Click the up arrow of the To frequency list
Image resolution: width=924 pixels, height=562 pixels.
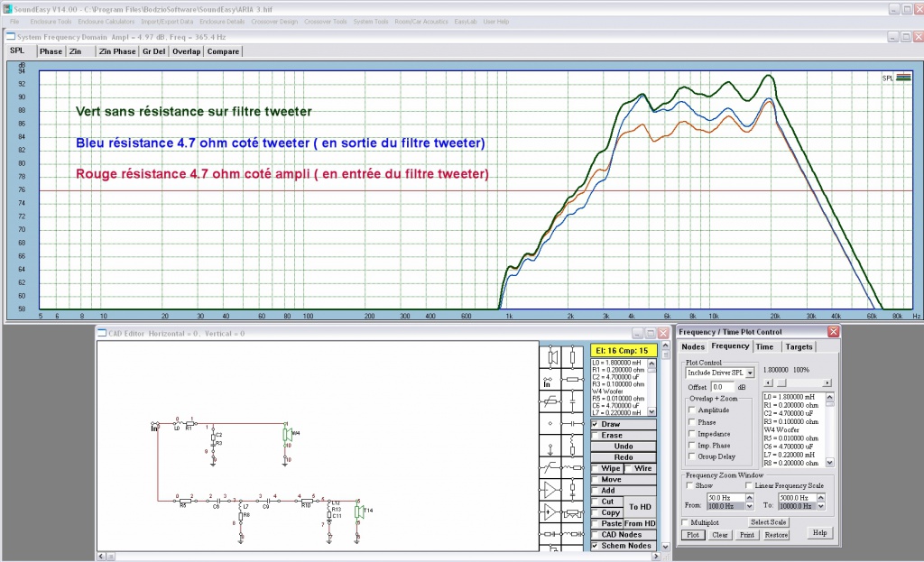[821, 498]
